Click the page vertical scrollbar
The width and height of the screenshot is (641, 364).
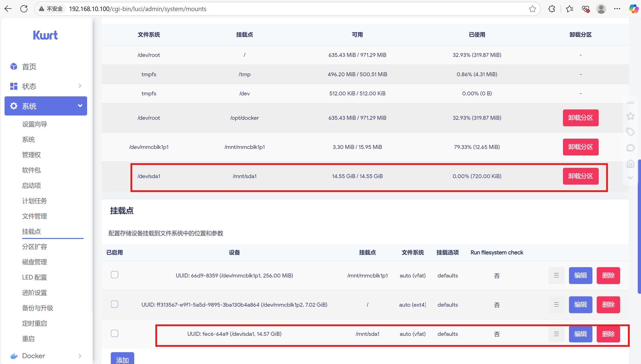[x=639, y=226]
